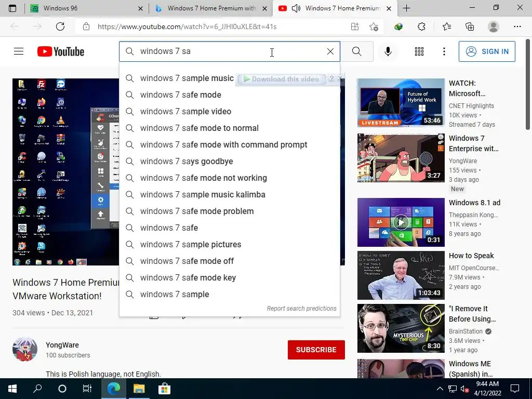This screenshot has height=399, width=532.
Task: Open Windows 8.1 ad video thumbnail
Action: [401, 222]
